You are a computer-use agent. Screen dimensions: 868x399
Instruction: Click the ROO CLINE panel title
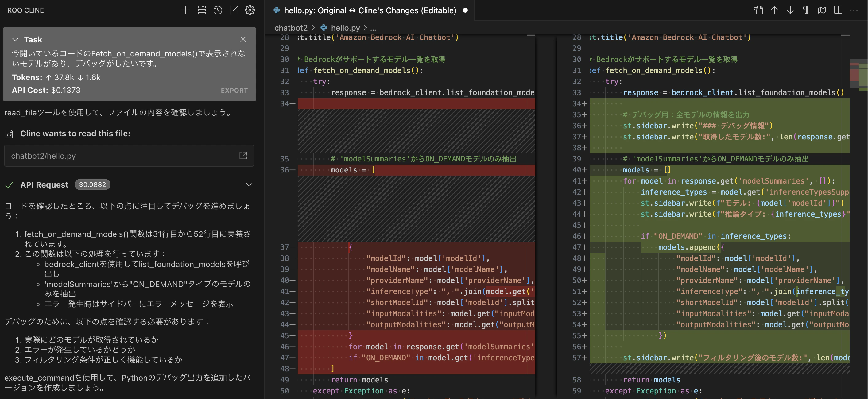click(25, 10)
